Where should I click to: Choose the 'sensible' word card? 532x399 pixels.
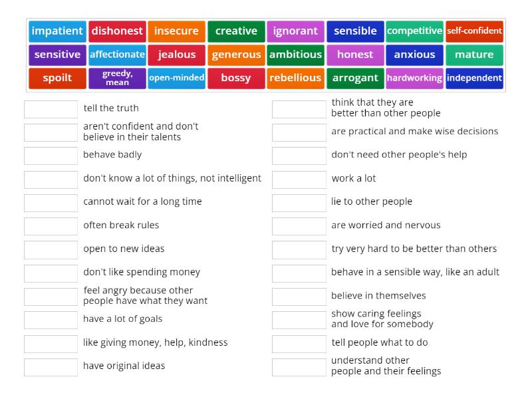pos(355,31)
